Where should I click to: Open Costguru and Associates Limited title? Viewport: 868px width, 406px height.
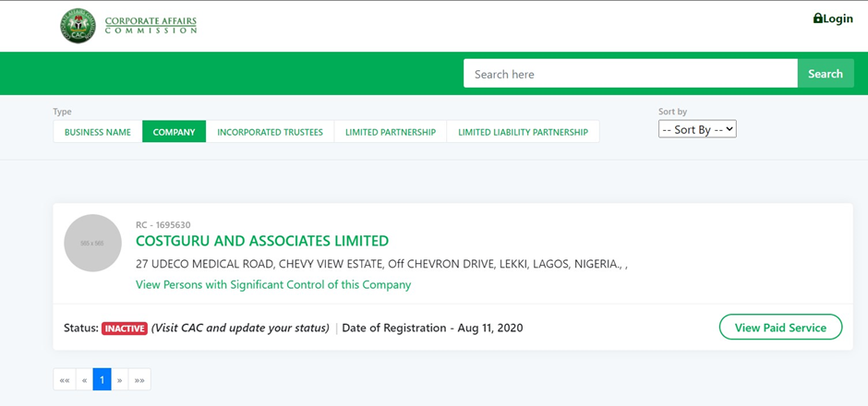(x=262, y=241)
